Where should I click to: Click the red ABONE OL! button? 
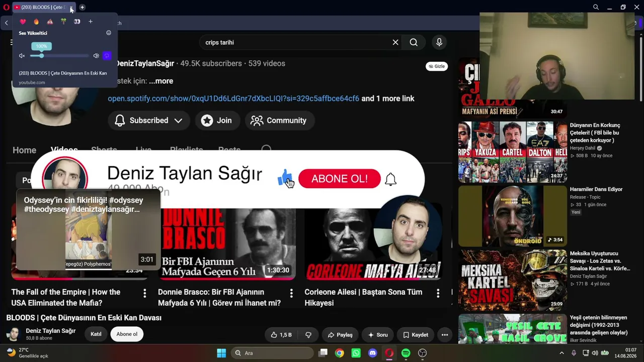click(340, 179)
